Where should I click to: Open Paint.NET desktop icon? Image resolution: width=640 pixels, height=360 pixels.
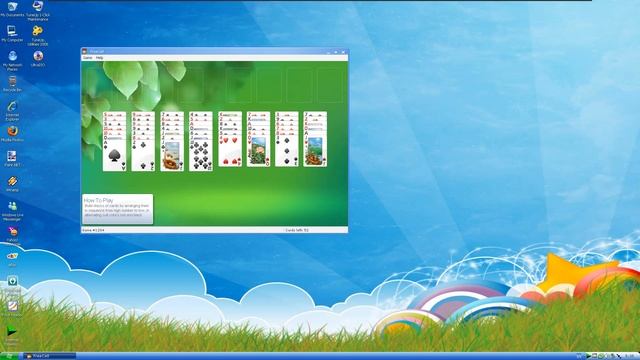pos(12,158)
